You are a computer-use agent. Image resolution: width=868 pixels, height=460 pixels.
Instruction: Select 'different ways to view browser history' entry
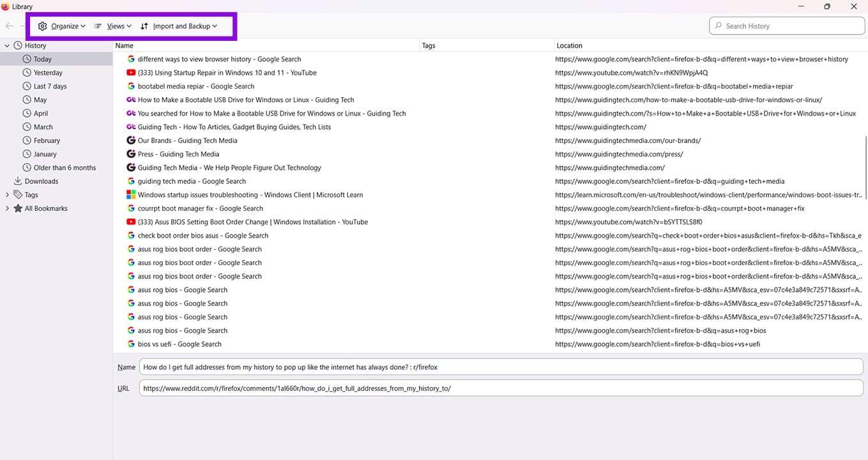pyautogui.click(x=219, y=59)
